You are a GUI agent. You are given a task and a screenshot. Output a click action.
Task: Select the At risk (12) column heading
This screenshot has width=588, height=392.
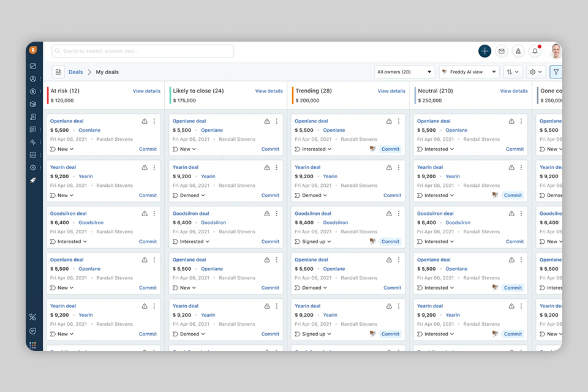(65, 91)
